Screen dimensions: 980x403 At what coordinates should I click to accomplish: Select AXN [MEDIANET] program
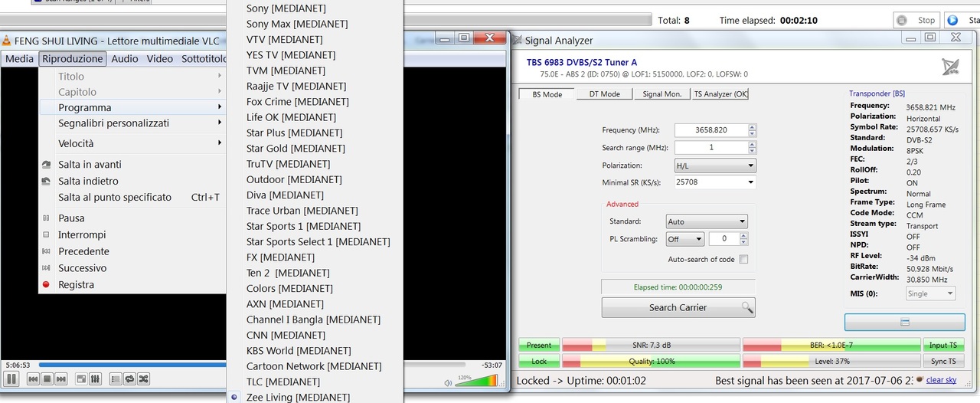pyautogui.click(x=315, y=304)
